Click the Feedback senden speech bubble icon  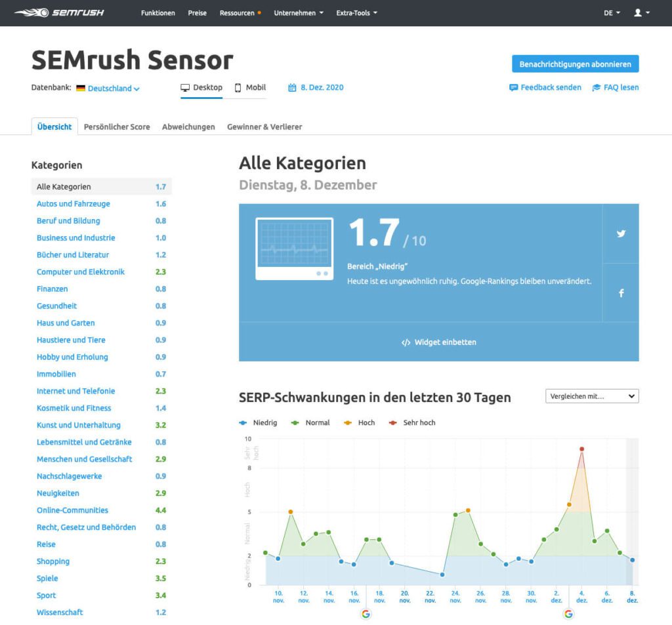(x=514, y=87)
